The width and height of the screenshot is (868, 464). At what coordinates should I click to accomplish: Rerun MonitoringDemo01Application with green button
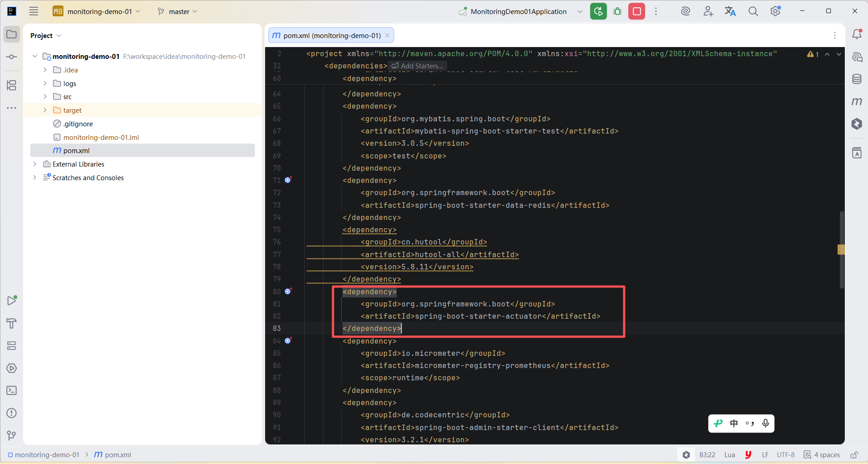[x=598, y=11]
